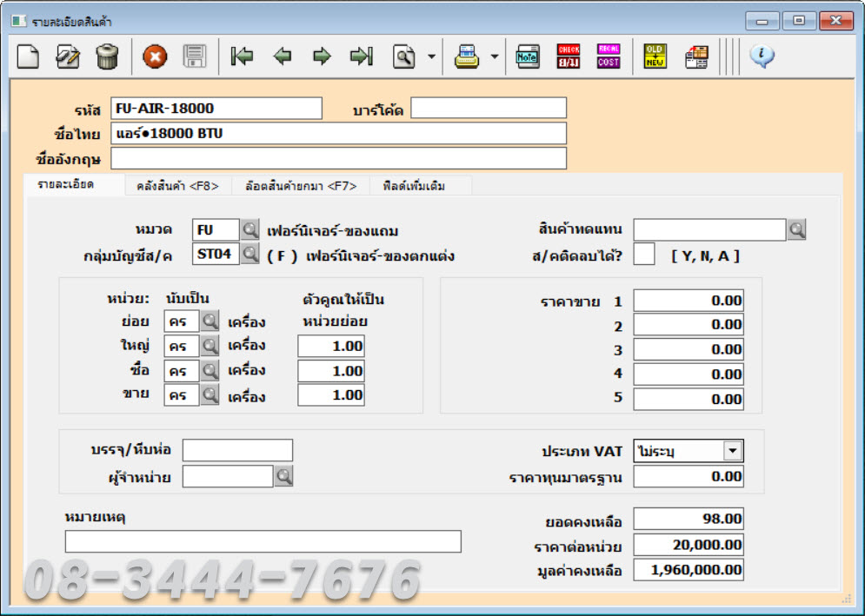The width and height of the screenshot is (865, 616).
Task: Click the ซื้อ unit multiplier 1.00 field
Action: [331, 371]
